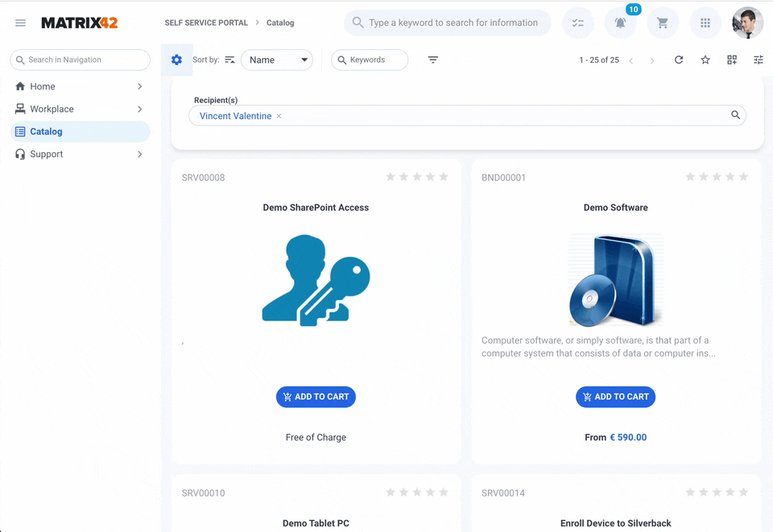The height and width of the screenshot is (532, 773).
Task: Click the Keywords filter field
Action: tap(370, 60)
